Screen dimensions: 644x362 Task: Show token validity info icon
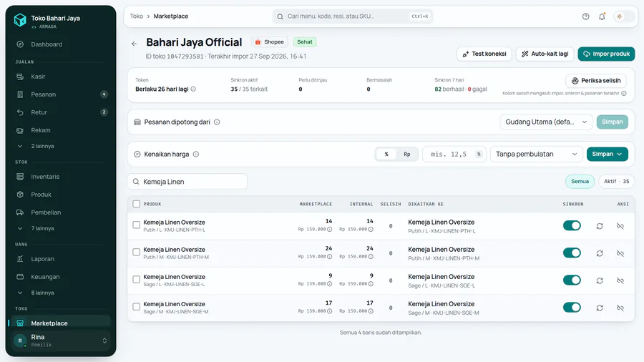[x=193, y=89]
